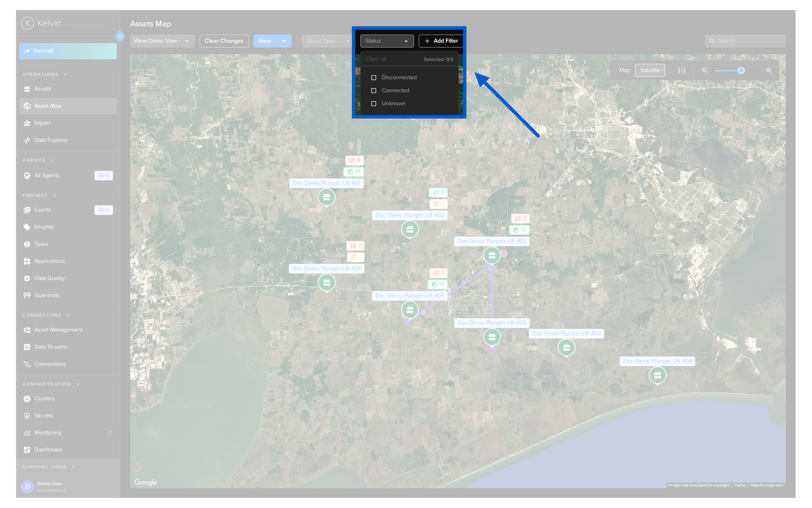This screenshot has width=812, height=508.
Task: Click the Applications grid icon
Action: pyautogui.click(x=27, y=261)
